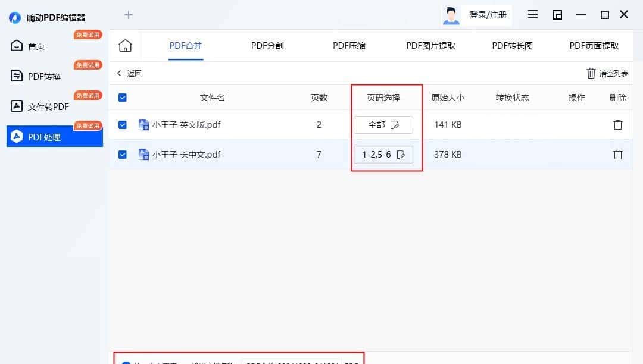Clear the file list via 清空列表 trash icon
643x364 pixels.
point(590,73)
